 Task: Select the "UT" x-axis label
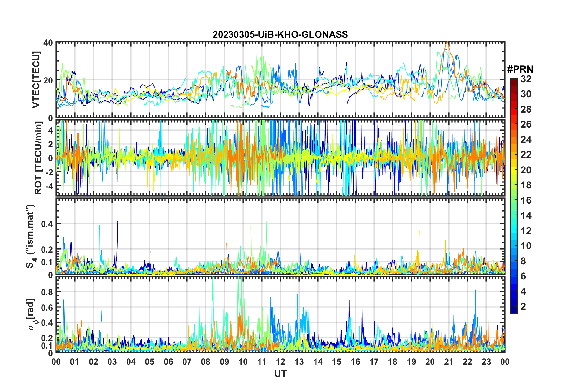tap(280, 374)
